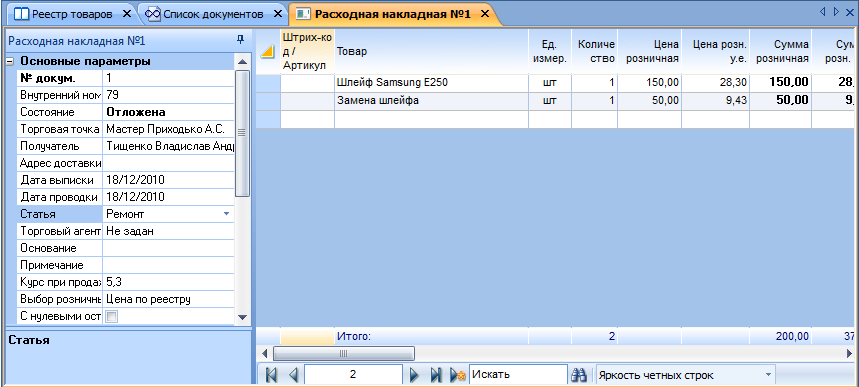Screen dimensions: 859x387
Task: Click the empty Примечание field
Action: (168, 265)
